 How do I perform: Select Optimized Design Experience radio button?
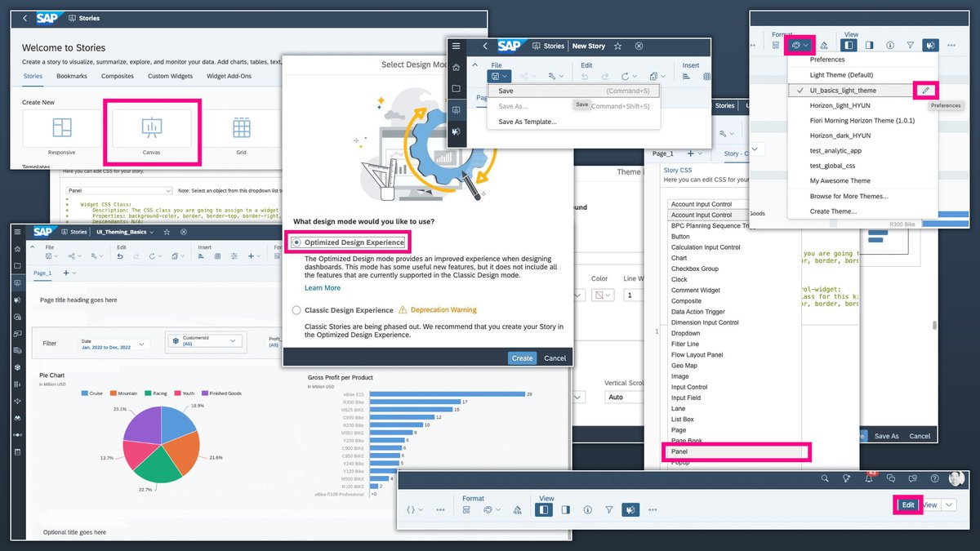coord(296,242)
